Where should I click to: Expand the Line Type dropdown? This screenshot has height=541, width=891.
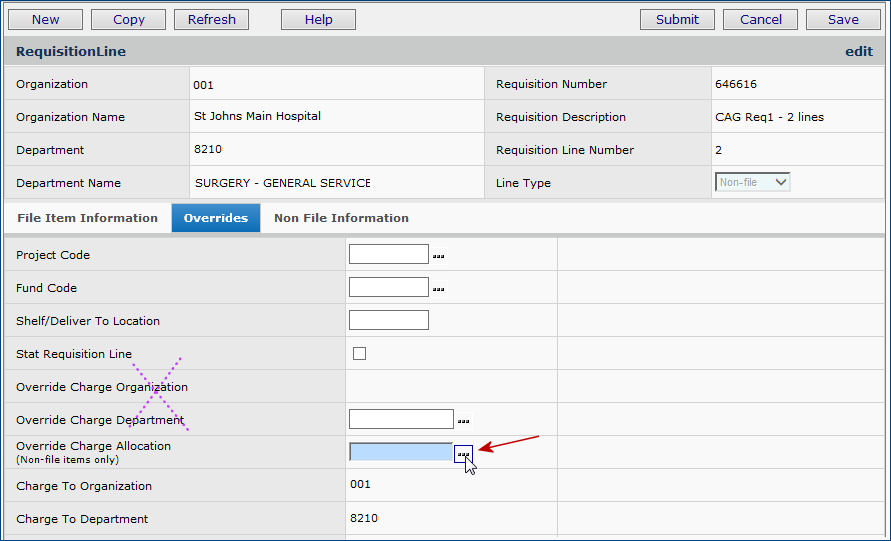point(753,182)
